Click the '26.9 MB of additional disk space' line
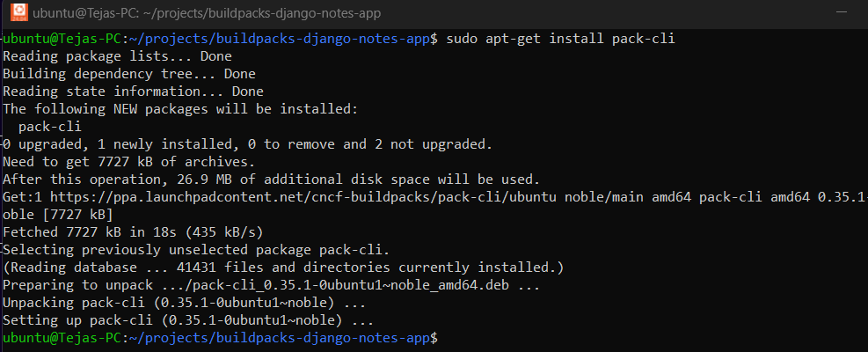The image size is (868, 352). click(271, 180)
